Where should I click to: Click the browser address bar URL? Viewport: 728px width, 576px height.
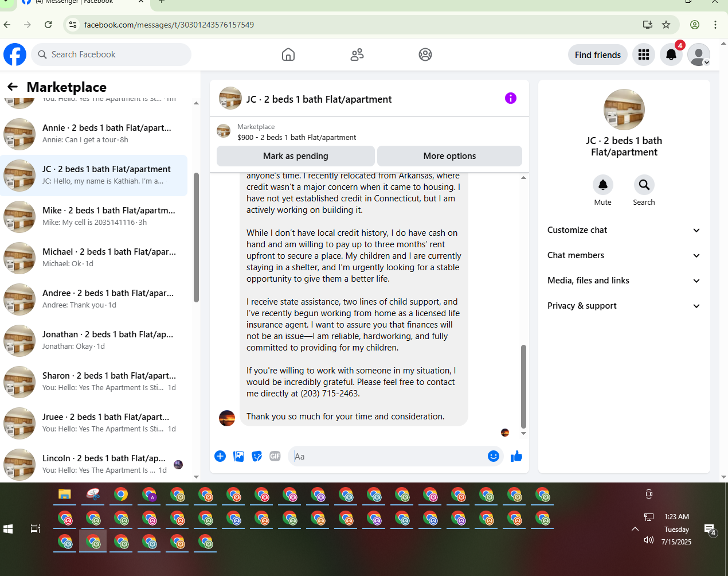[169, 25]
